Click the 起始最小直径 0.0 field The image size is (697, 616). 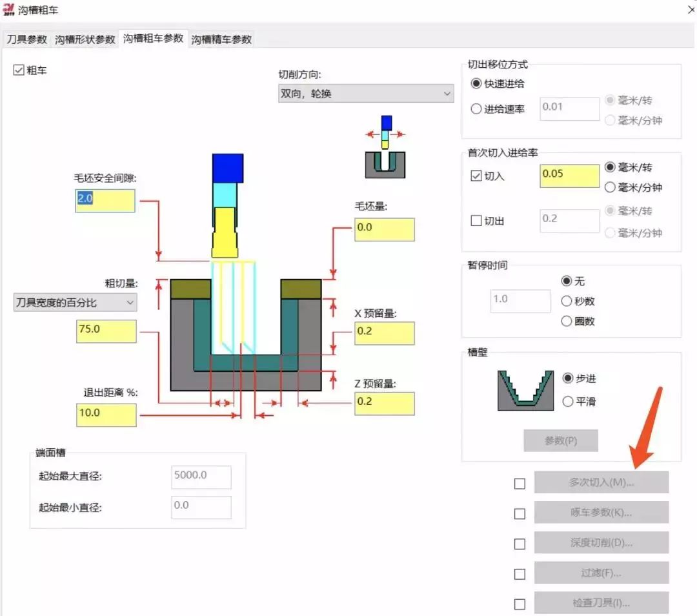[x=201, y=507]
